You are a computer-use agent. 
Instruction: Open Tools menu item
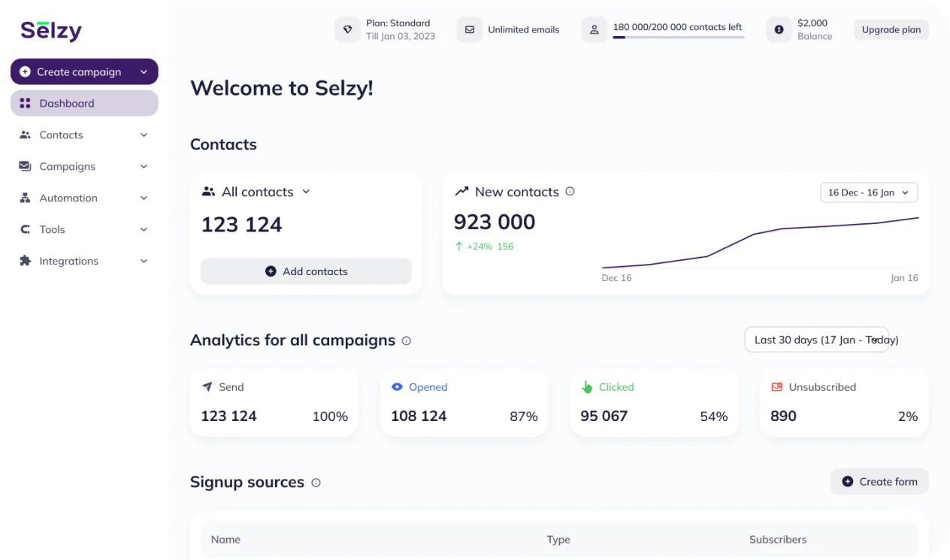click(x=84, y=230)
